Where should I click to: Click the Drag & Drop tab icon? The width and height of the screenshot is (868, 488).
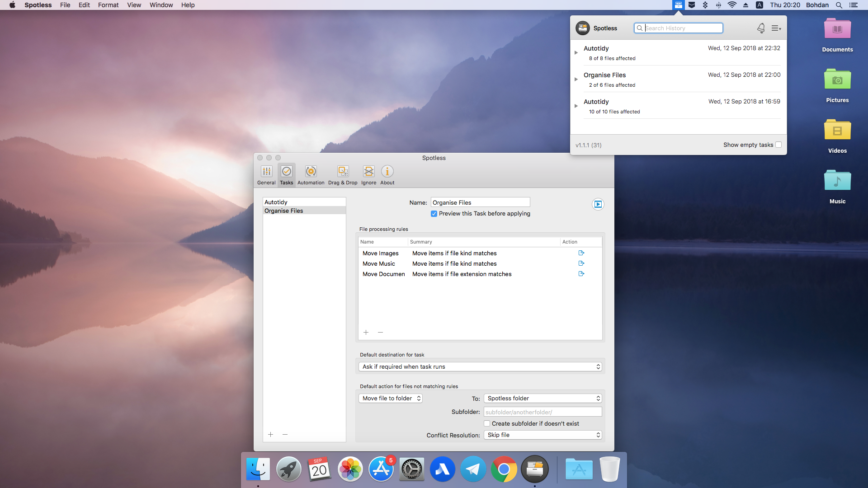342,172
